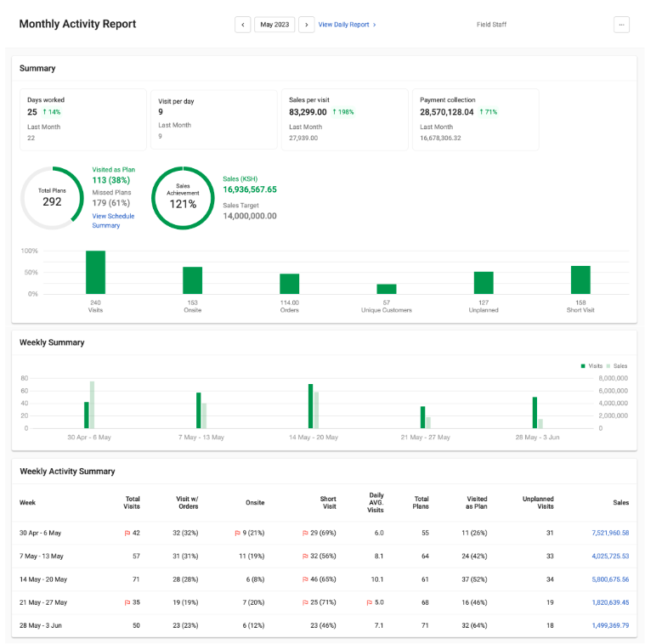This screenshot has width=645, height=644.
Task: Open sales amount 1,820,639.45
Action: coord(610,602)
